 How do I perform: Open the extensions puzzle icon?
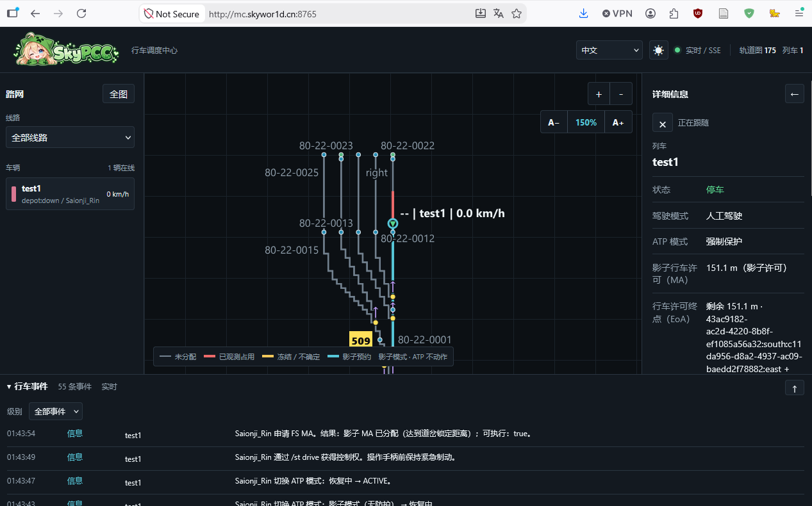click(674, 13)
